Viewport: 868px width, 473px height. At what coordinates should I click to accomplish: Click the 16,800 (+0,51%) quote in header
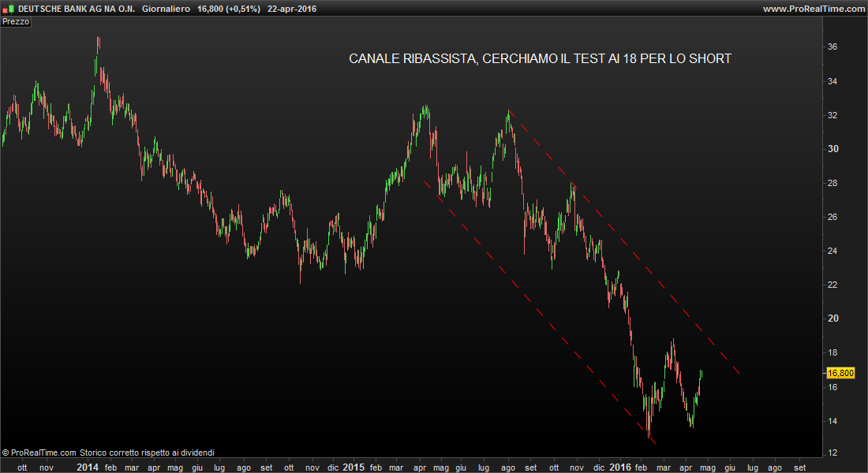tap(229, 9)
